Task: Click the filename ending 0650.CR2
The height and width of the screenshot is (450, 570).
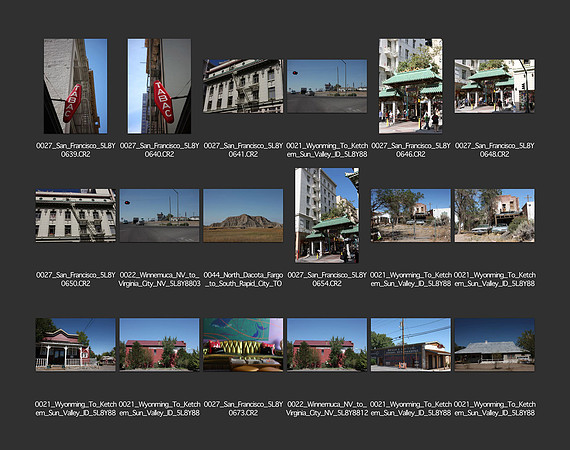Action: tap(76, 279)
